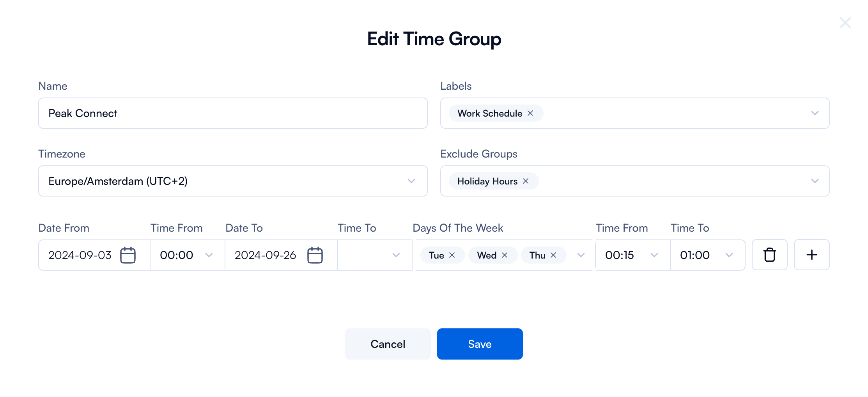Image resolution: width=868 pixels, height=397 pixels.
Task: Open the Timezone dropdown
Action: tap(411, 181)
